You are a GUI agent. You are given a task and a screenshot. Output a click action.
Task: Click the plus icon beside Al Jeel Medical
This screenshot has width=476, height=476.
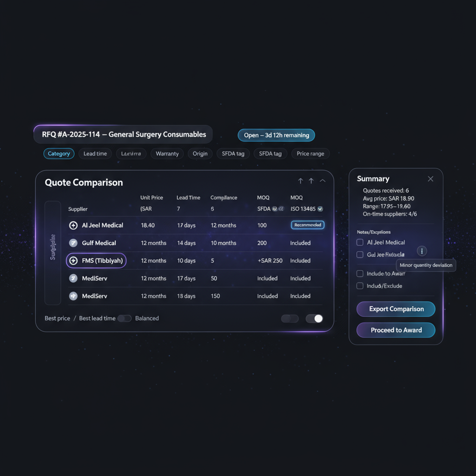pos(73,225)
